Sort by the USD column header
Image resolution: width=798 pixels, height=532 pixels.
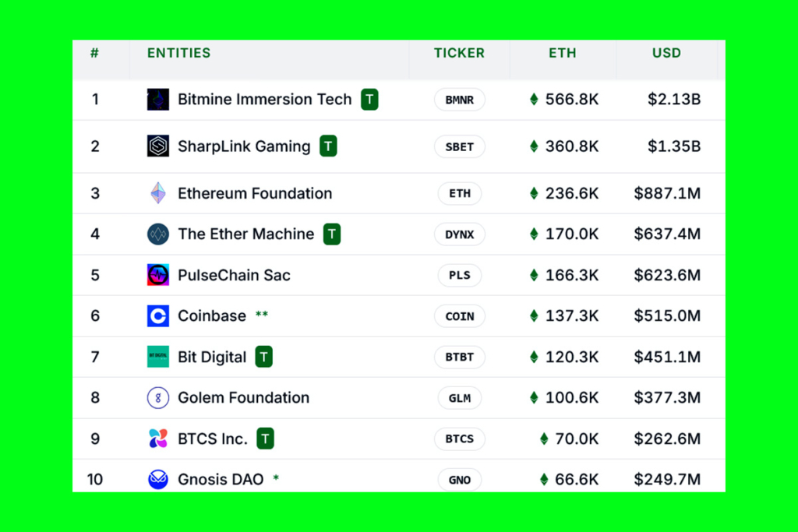pyautogui.click(x=666, y=53)
